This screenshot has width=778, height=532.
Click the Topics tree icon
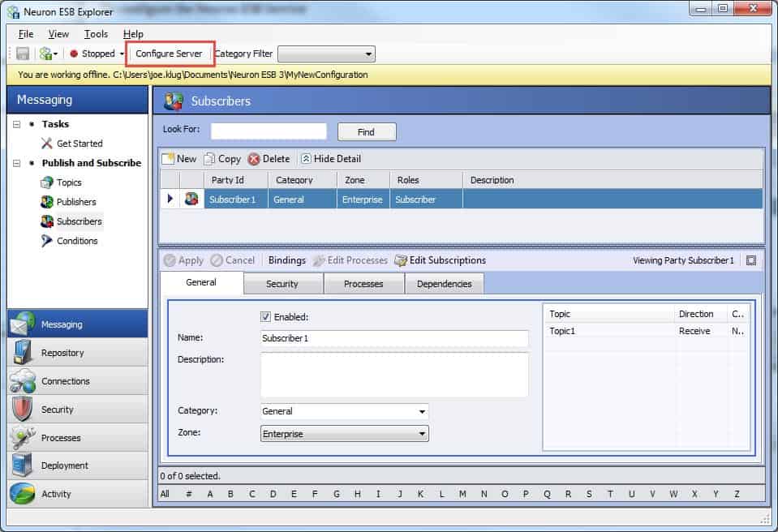pos(46,182)
